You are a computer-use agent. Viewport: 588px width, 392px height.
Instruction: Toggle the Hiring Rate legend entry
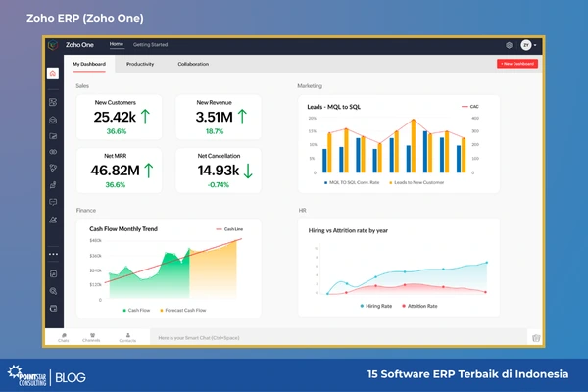375,306
